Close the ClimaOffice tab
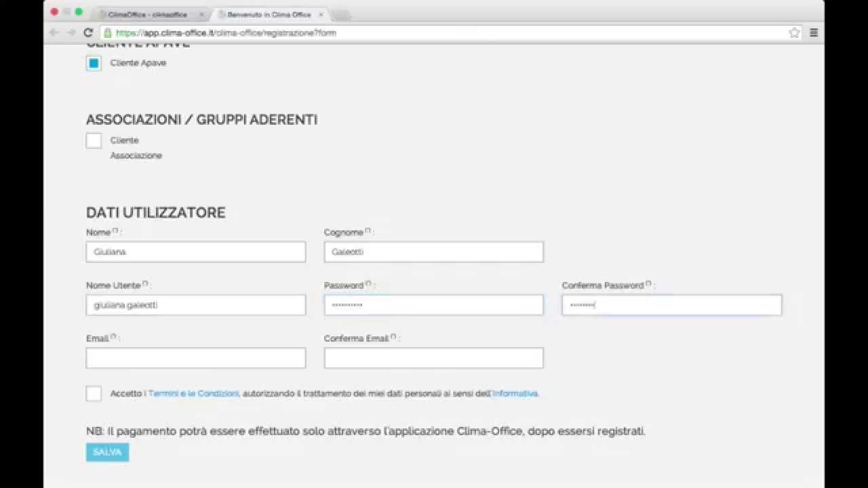The height and width of the screenshot is (488, 868). (201, 14)
